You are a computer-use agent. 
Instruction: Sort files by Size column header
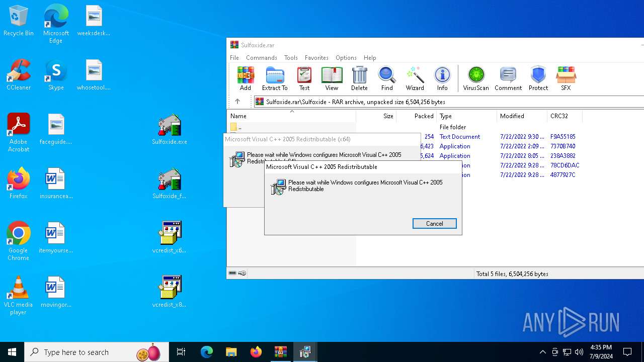(376, 116)
